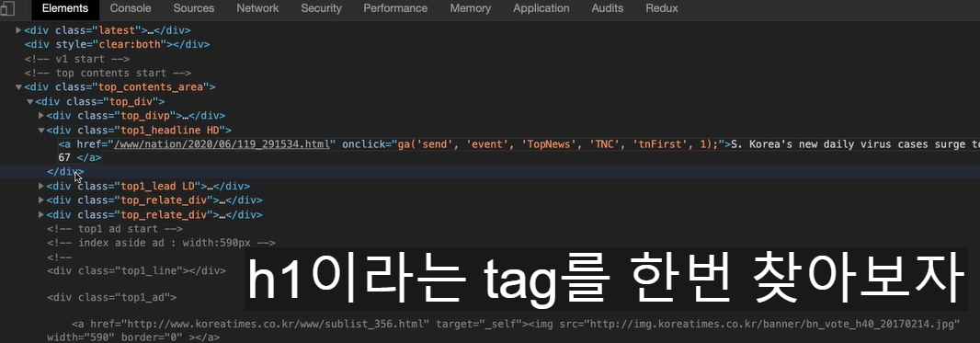Open the Performance tab

pyautogui.click(x=395, y=9)
